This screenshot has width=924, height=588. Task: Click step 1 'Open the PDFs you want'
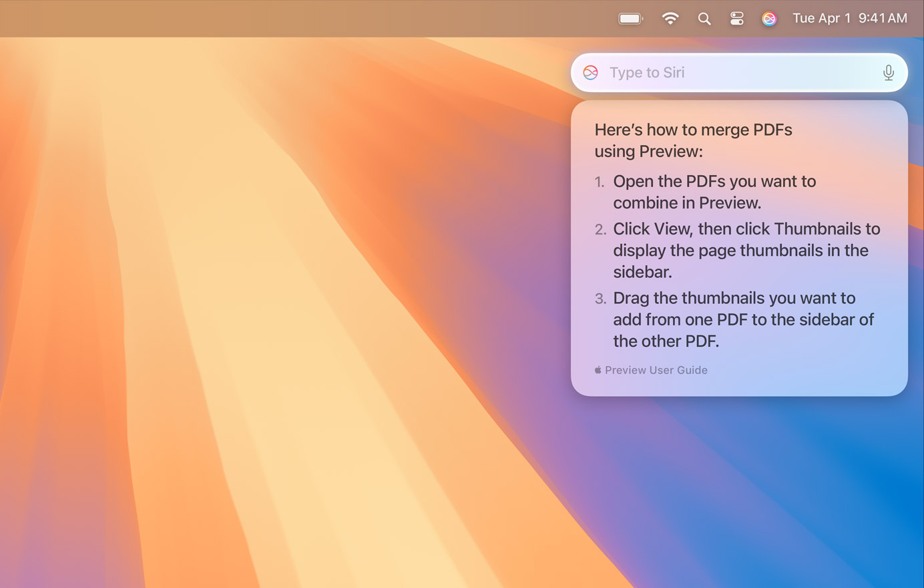click(x=714, y=192)
